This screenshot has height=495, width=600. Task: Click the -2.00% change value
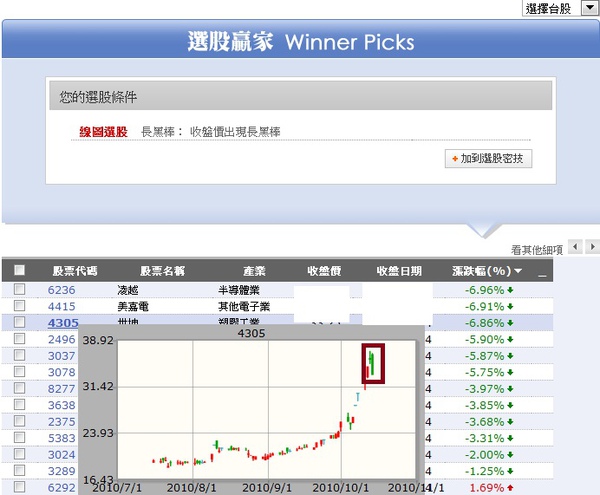(484, 454)
